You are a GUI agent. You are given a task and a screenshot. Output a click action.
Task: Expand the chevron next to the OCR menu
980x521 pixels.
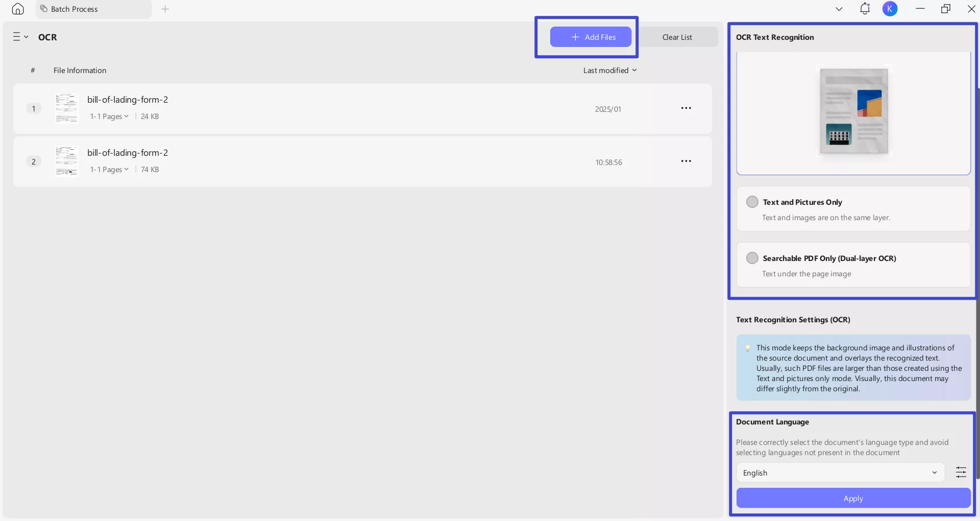[26, 37]
